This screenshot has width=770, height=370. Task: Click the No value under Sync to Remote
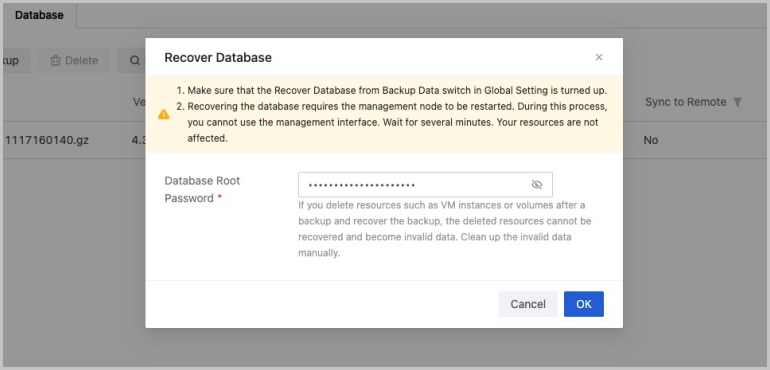[651, 141]
